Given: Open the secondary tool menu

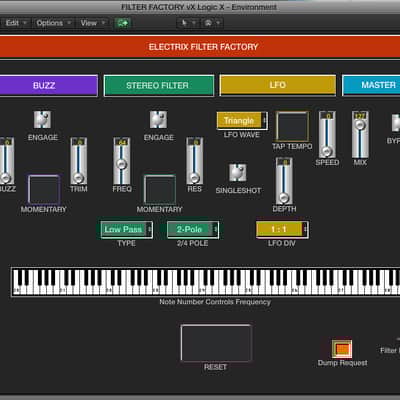Looking at the screenshot, I should tap(212, 23).
